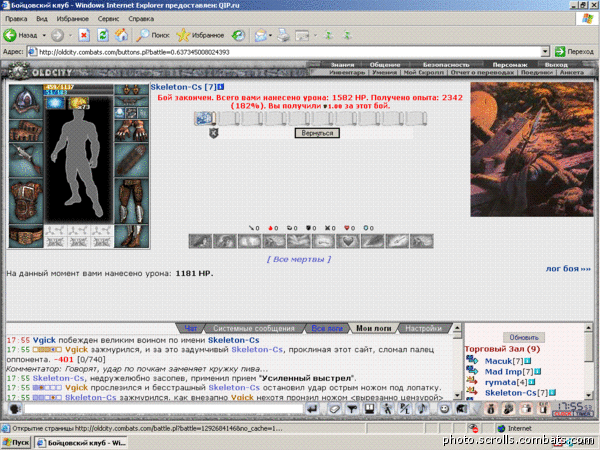Click the Print toolbar icon
The image size is (600, 450).
(284, 35)
